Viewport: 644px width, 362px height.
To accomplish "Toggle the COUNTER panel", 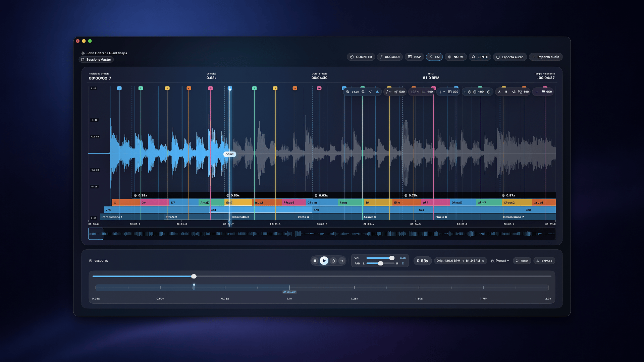I will click(x=361, y=57).
